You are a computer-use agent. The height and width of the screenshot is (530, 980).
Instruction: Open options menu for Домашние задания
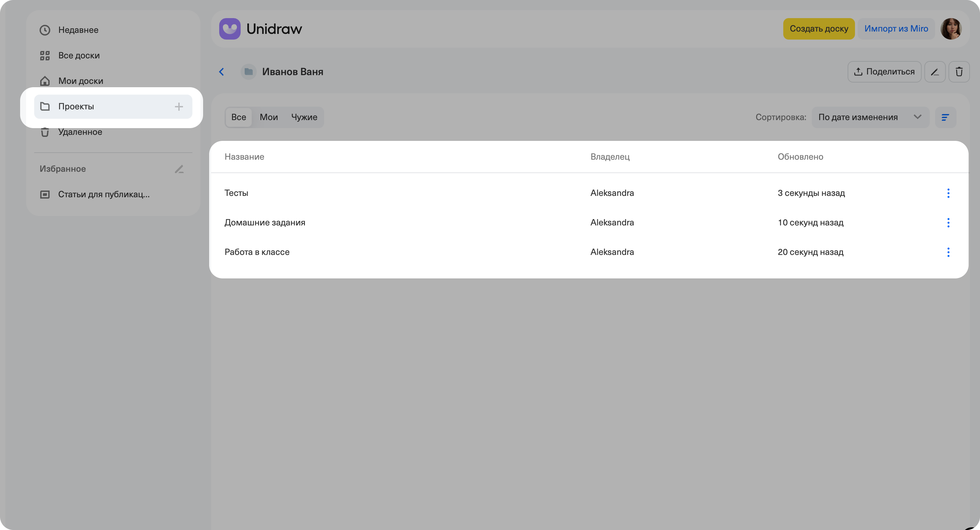tap(948, 223)
